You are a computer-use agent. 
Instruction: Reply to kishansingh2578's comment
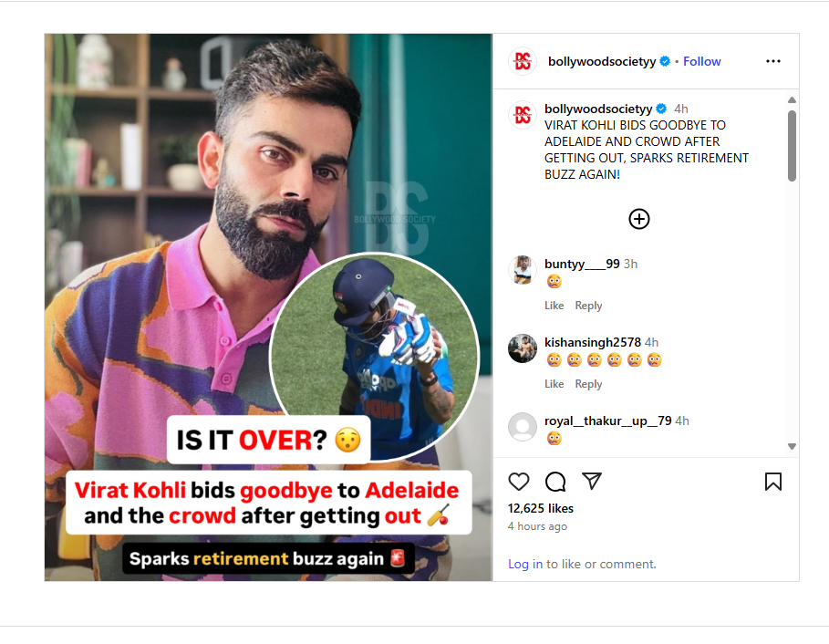588,384
